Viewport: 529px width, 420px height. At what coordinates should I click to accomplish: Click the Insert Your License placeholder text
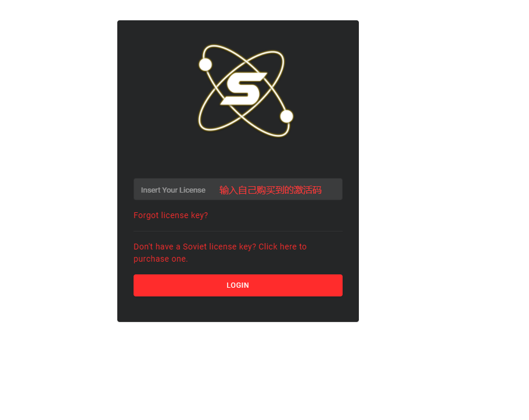[173, 190]
